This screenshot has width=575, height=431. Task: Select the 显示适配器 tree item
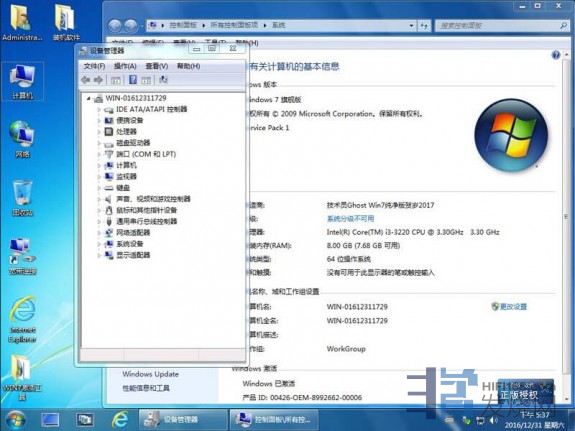133,255
